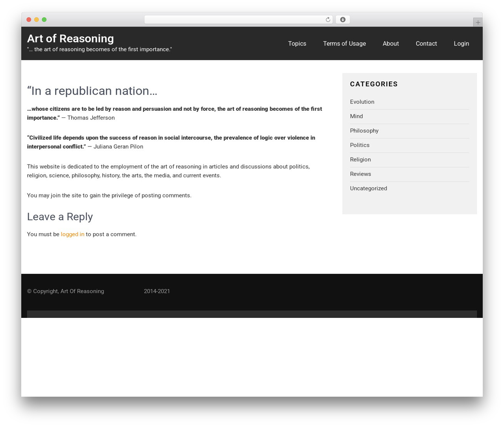
Task: Click the 2014-2021 footer text
Action: pos(157,291)
